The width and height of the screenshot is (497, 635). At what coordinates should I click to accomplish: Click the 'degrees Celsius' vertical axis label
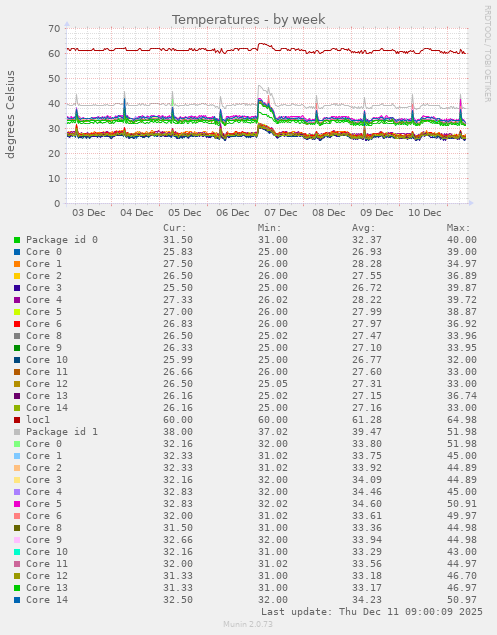point(10,114)
